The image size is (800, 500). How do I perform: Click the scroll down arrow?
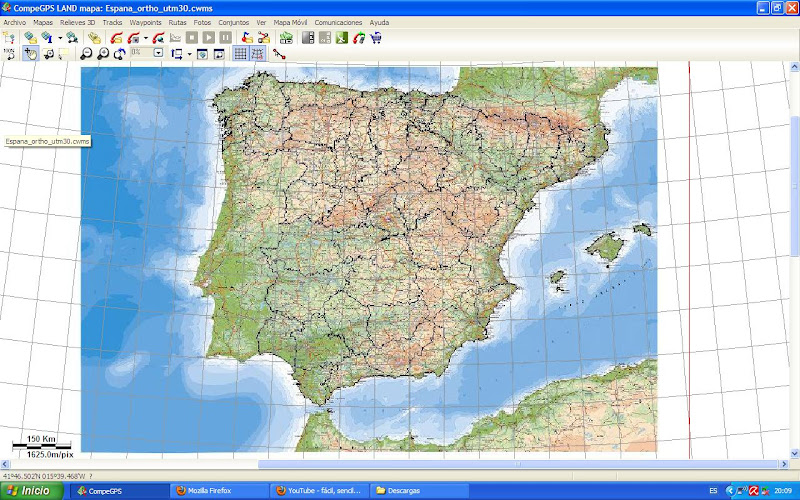(x=794, y=453)
